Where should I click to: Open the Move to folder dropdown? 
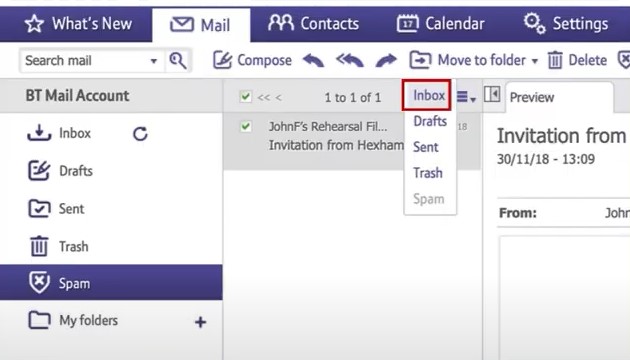(474, 60)
